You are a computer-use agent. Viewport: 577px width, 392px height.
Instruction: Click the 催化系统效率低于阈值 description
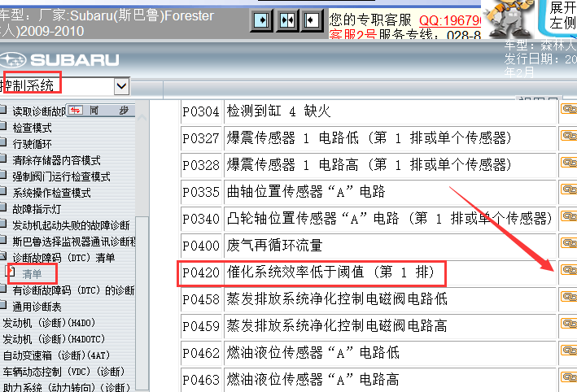click(x=330, y=272)
